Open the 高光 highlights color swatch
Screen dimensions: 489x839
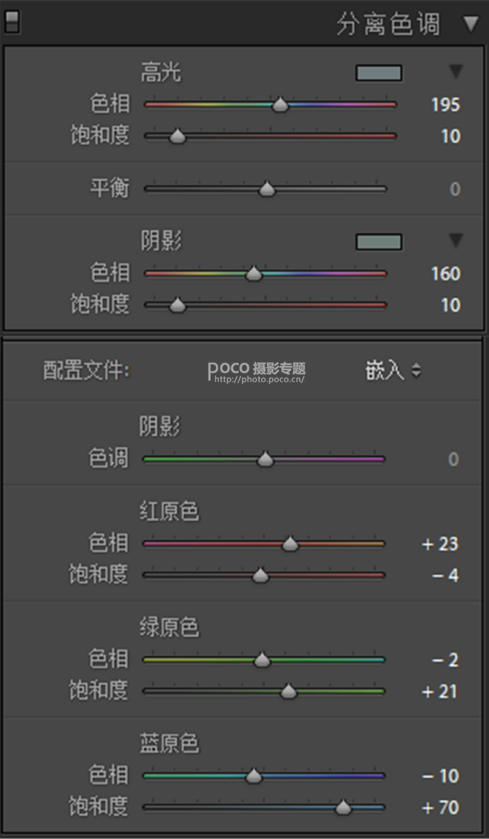click(x=379, y=73)
